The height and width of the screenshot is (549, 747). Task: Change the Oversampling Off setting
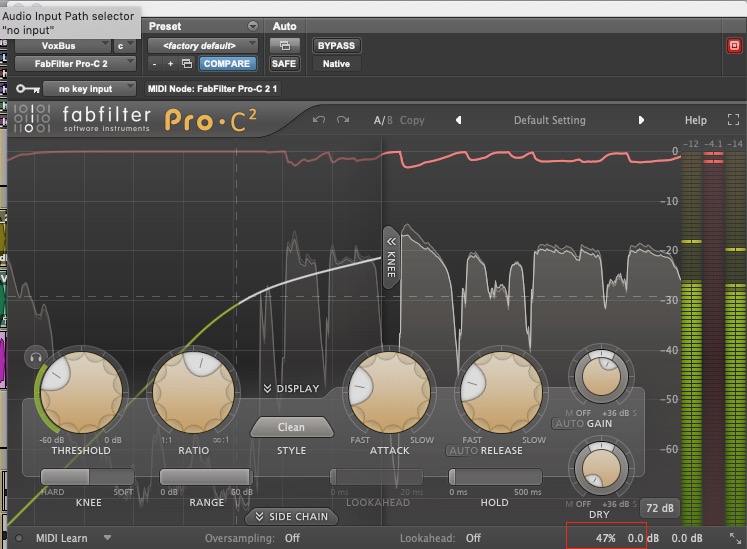(292, 538)
